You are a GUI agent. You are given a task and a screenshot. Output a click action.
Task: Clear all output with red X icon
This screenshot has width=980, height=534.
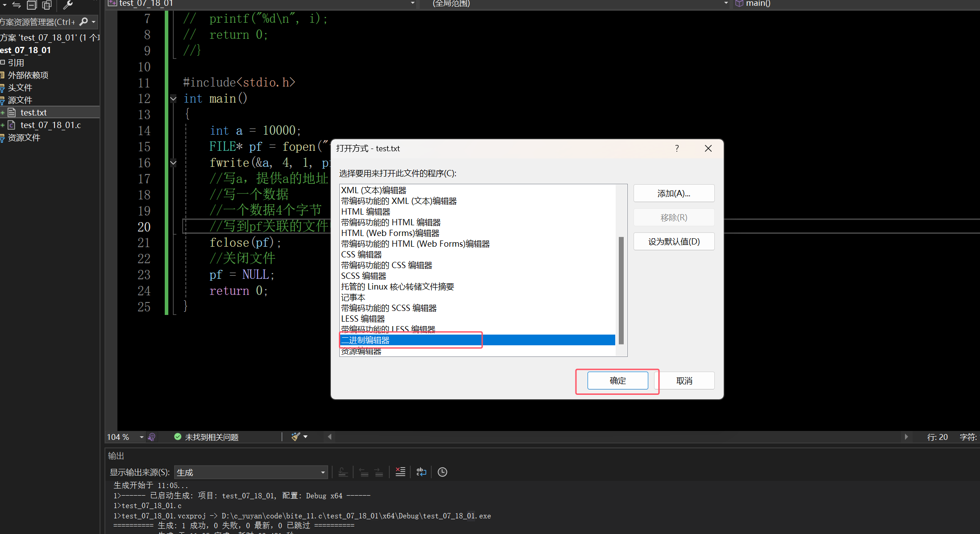pos(400,472)
